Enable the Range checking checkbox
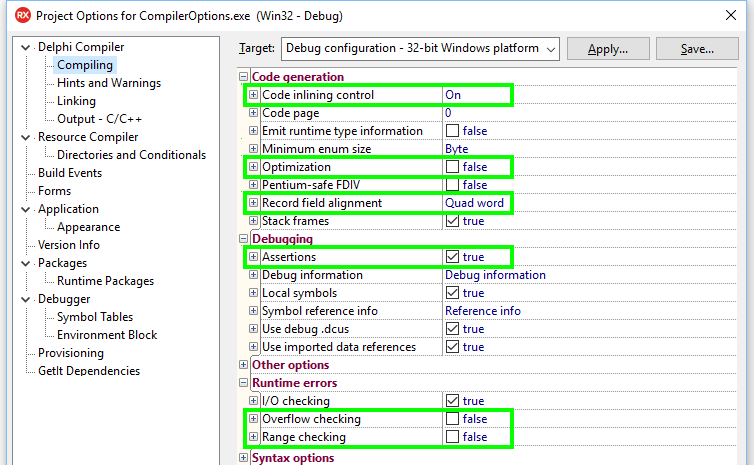This screenshot has width=755, height=465. click(452, 437)
